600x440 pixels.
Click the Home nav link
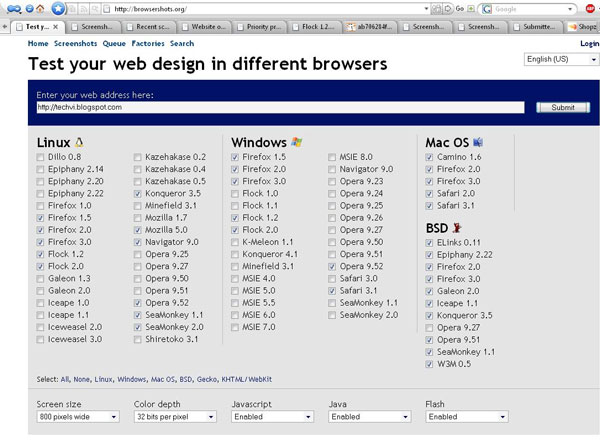[x=38, y=44]
